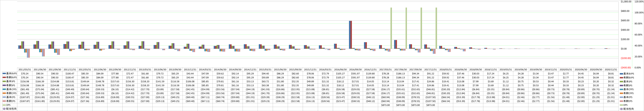Click the tall 基本BVPS bar at 2016/09/30

(x=350, y=35)
